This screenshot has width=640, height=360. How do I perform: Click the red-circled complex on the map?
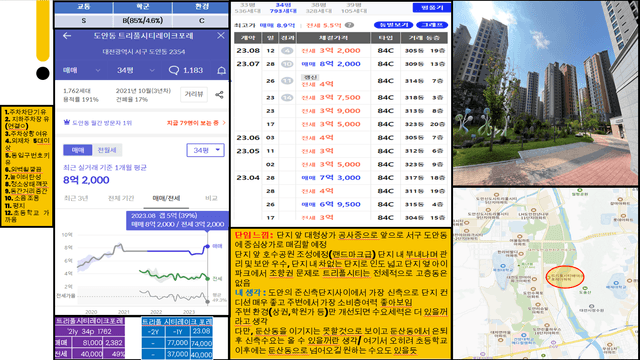[565, 277]
